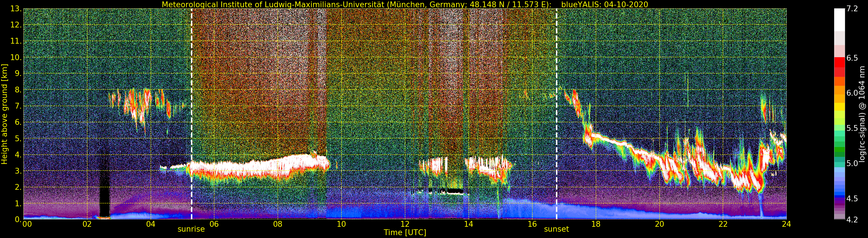
Task: Select the "14" time axis tick label
Action: coord(468,224)
